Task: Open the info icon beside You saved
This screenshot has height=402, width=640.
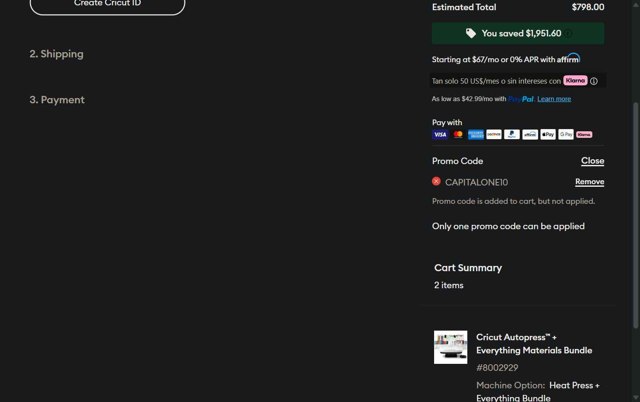Action: (568, 33)
